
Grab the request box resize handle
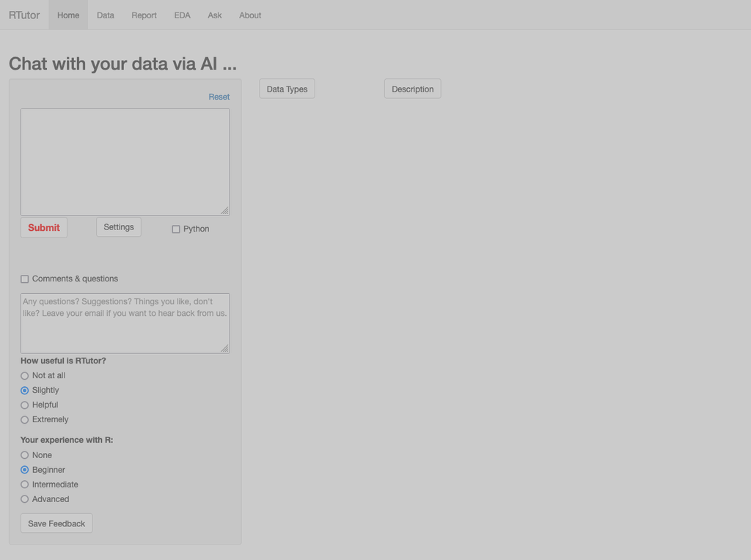(x=224, y=210)
